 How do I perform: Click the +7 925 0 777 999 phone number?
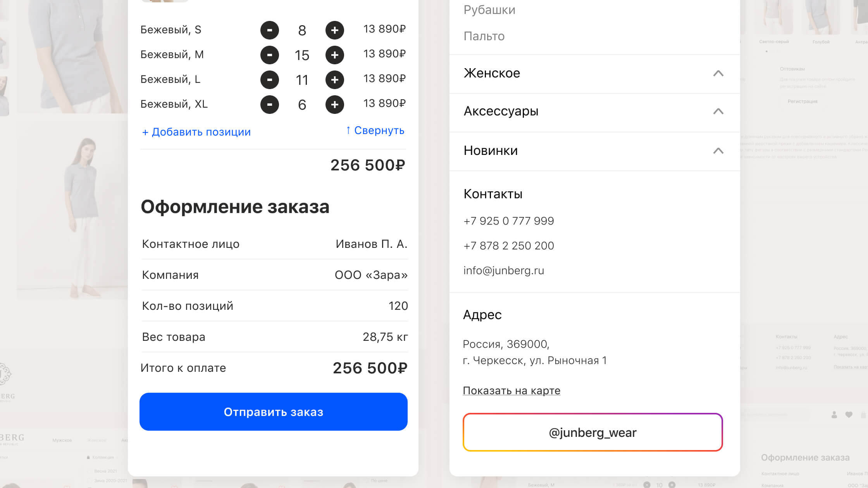(x=509, y=221)
